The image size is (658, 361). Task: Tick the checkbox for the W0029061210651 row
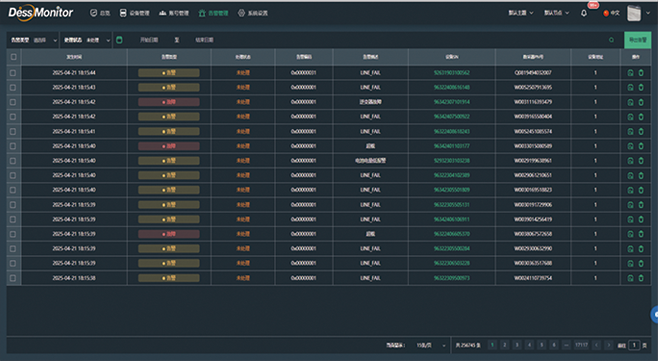coord(13,175)
